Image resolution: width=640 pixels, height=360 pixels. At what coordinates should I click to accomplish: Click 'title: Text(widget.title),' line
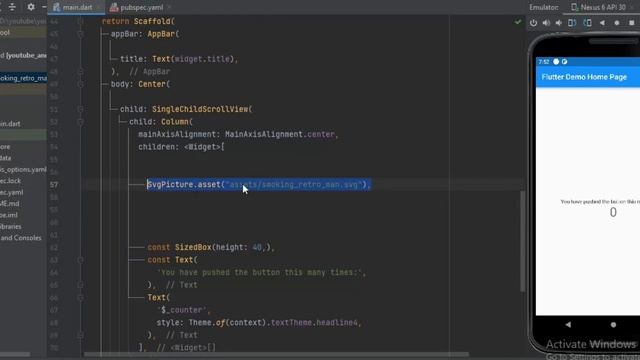tap(179, 59)
